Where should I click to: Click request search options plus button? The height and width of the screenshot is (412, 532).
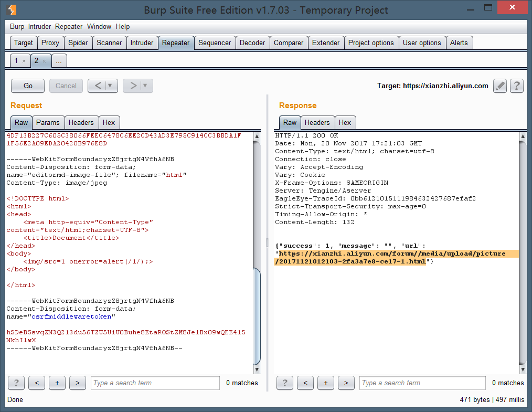click(x=57, y=383)
